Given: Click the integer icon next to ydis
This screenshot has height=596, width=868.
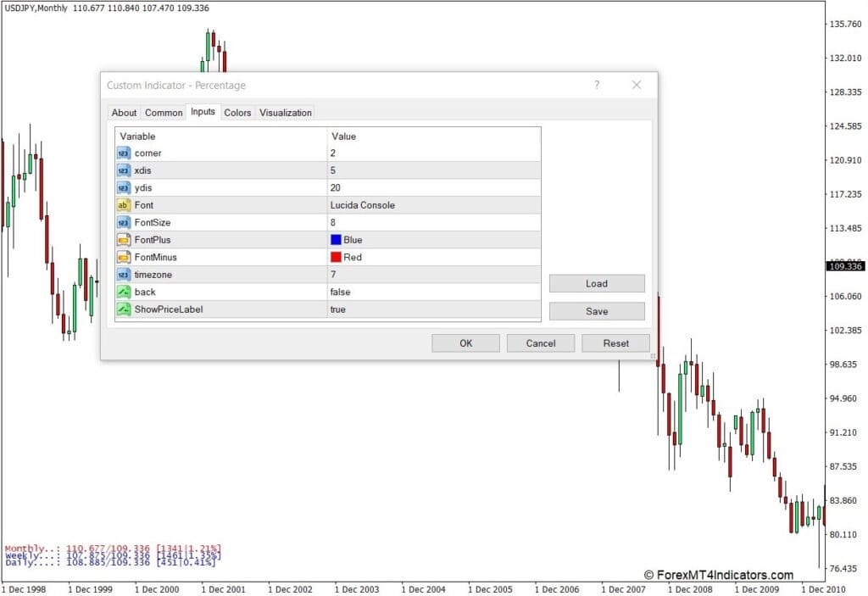Looking at the screenshot, I should 124,188.
